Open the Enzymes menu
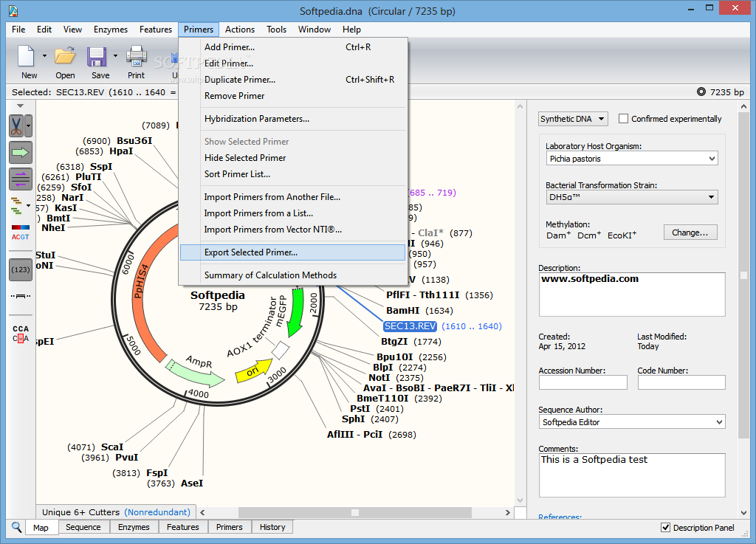 (x=111, y=30)
